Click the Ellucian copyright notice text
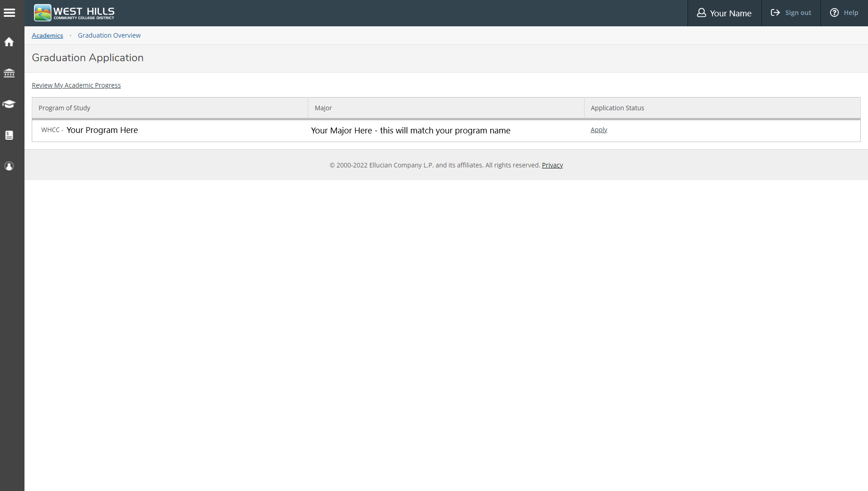The height and width of the screenshot is (491, 868). [435, 165]
